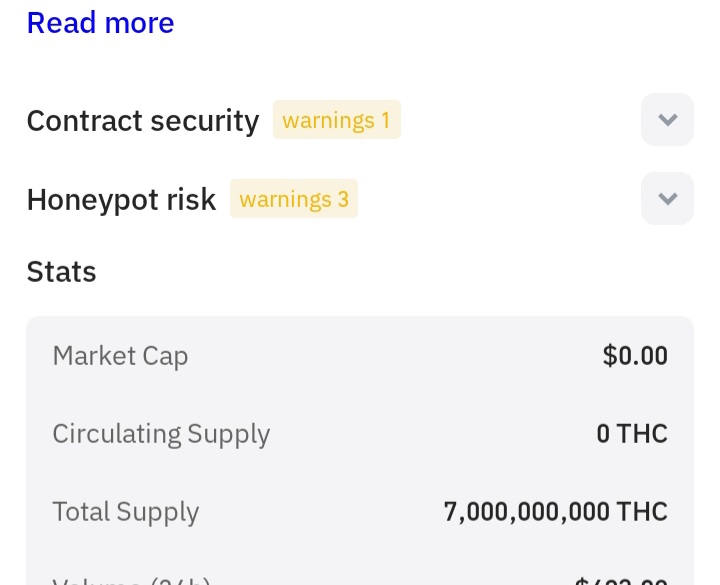Tap the Circulating Supply label
The width and height of the screenshot is (720, 585).
(161, 434)
